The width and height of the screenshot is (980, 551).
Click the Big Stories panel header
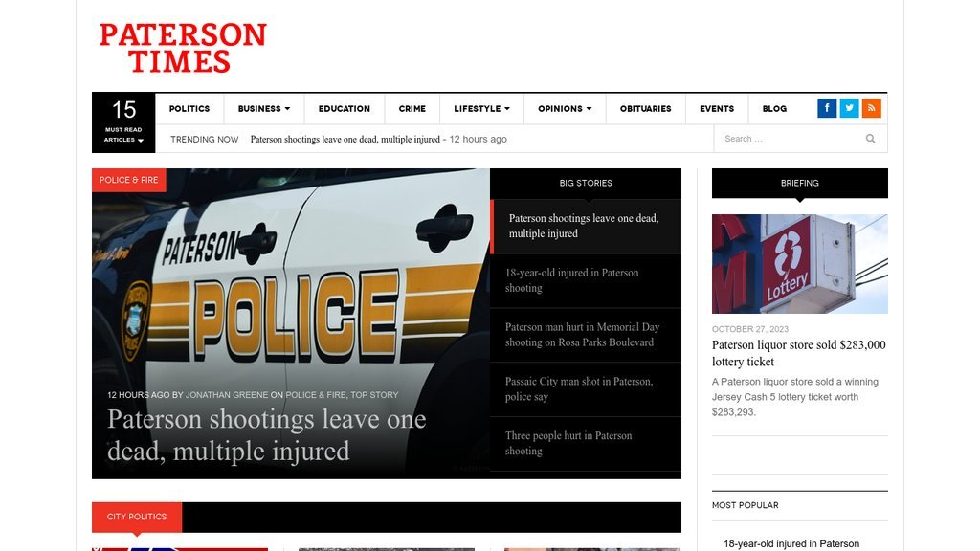[x=586, y=183]
